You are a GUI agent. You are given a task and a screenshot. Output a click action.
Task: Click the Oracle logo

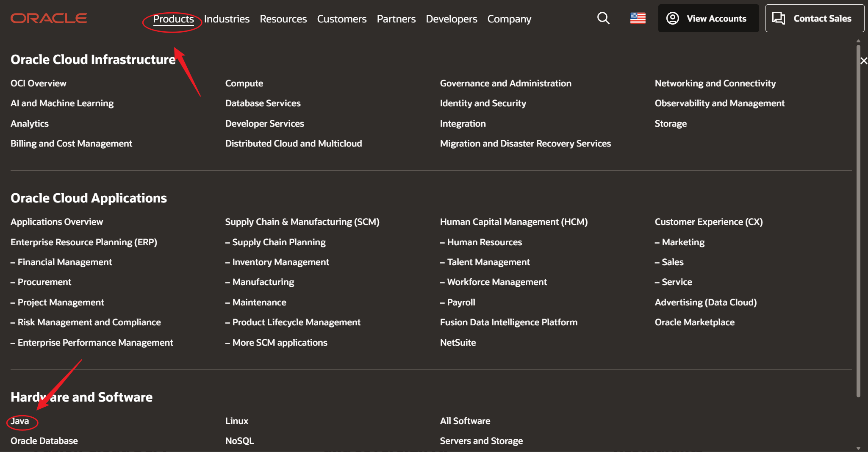pyautogui.click(x=49, y=18)
